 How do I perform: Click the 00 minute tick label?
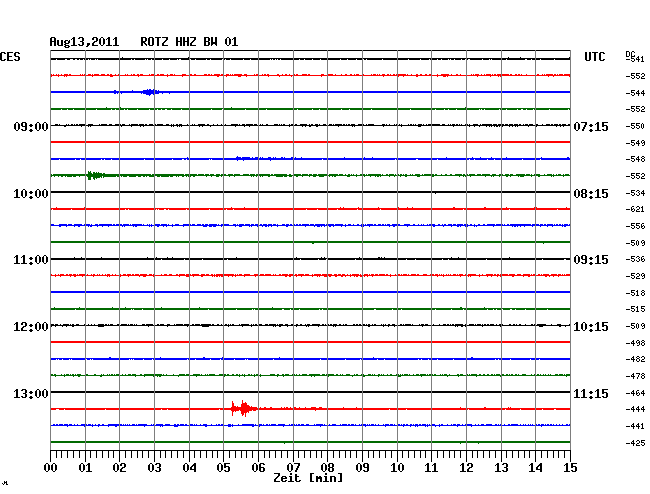(x=51, y=468)
